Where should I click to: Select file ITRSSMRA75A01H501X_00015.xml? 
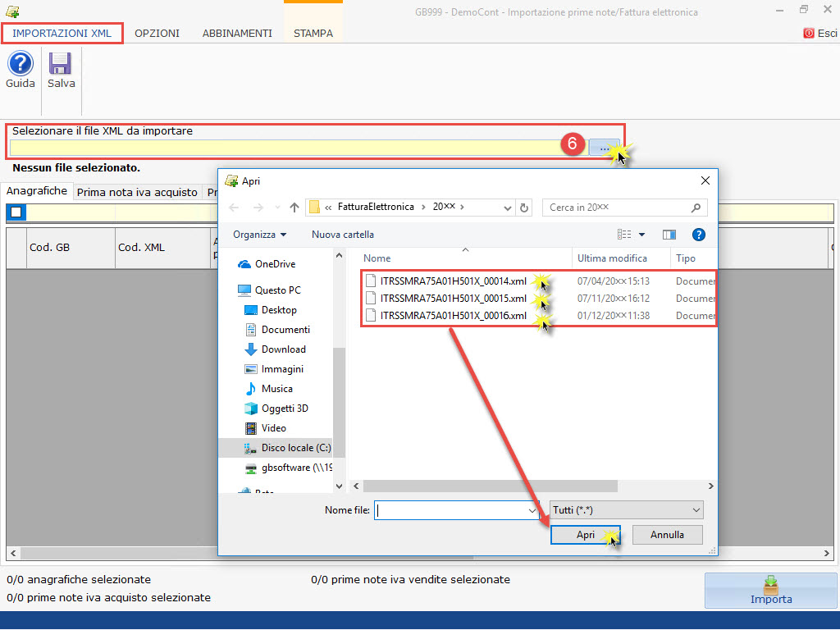(453, 298)
